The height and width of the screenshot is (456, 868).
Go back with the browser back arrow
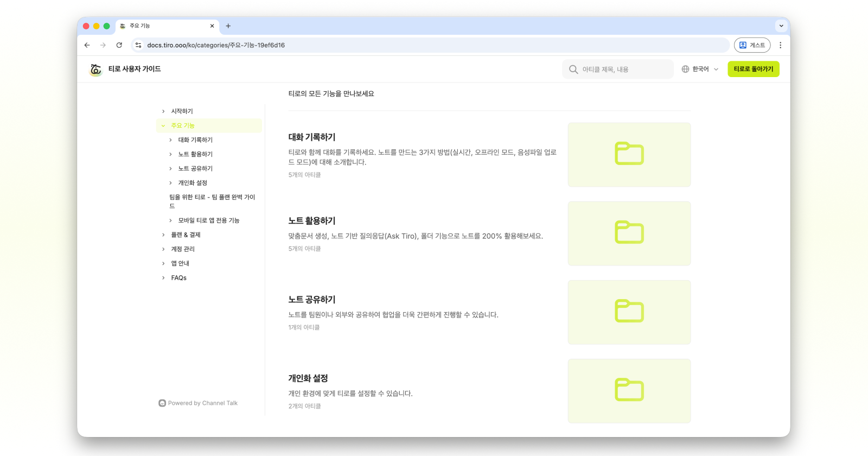(x=87, y=45)
